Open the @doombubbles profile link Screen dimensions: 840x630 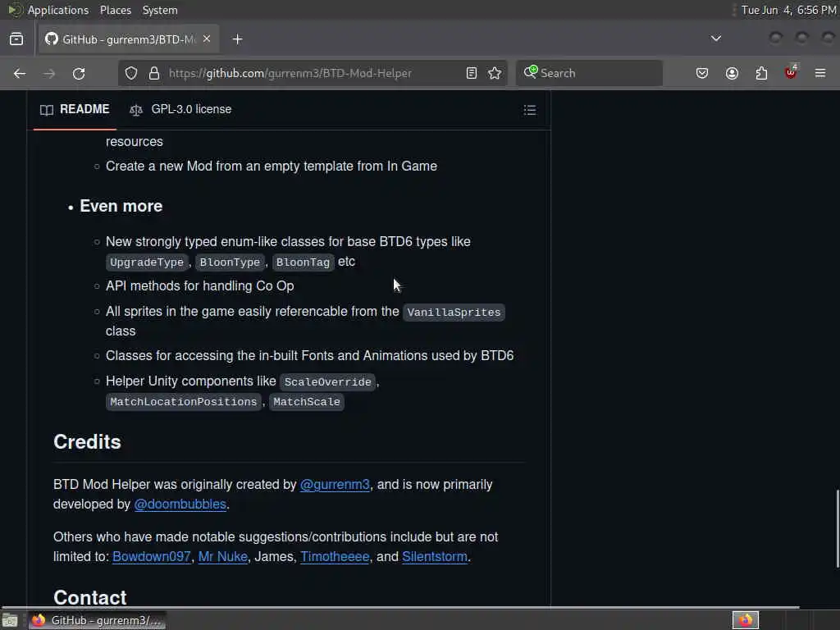[180, 504]
